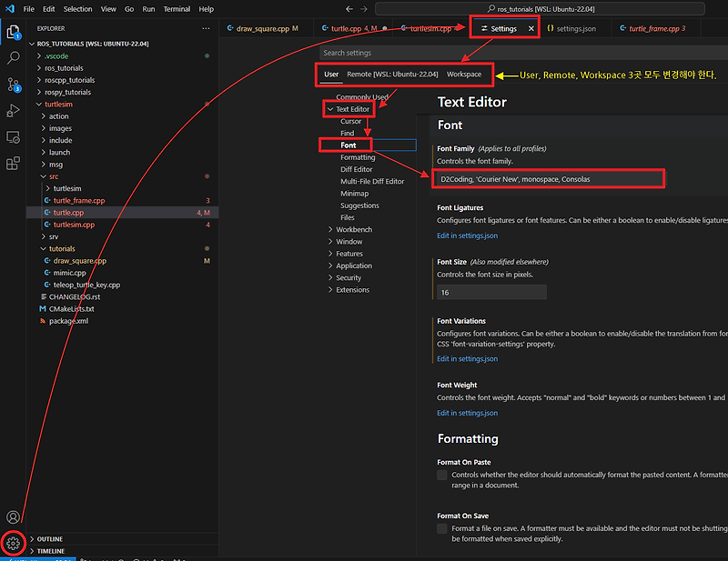Click the Explorer more actions ellipsis
Viewport: 728px width, 561px height.
coord(206,28)
